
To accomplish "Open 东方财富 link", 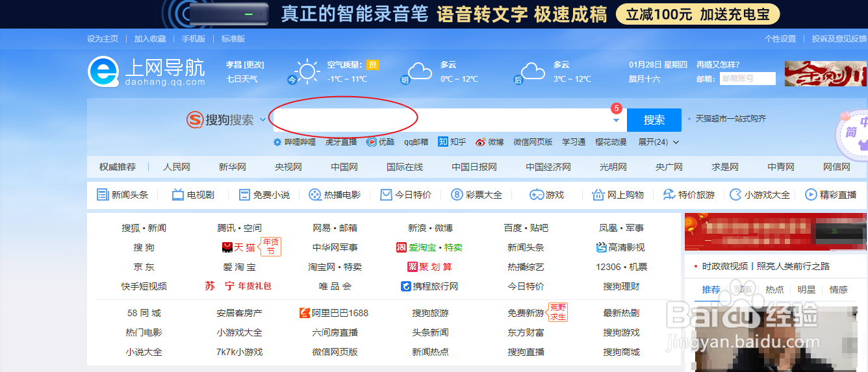I will click(526, 332).
